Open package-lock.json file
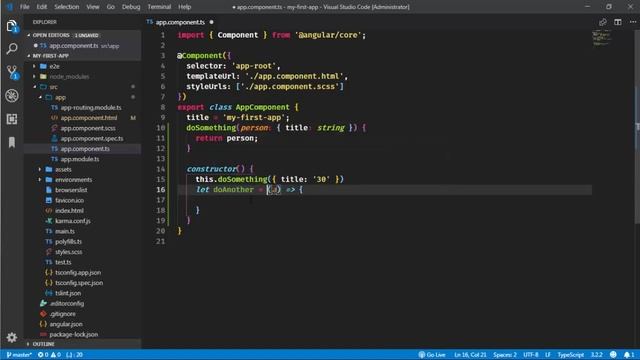 73,334
